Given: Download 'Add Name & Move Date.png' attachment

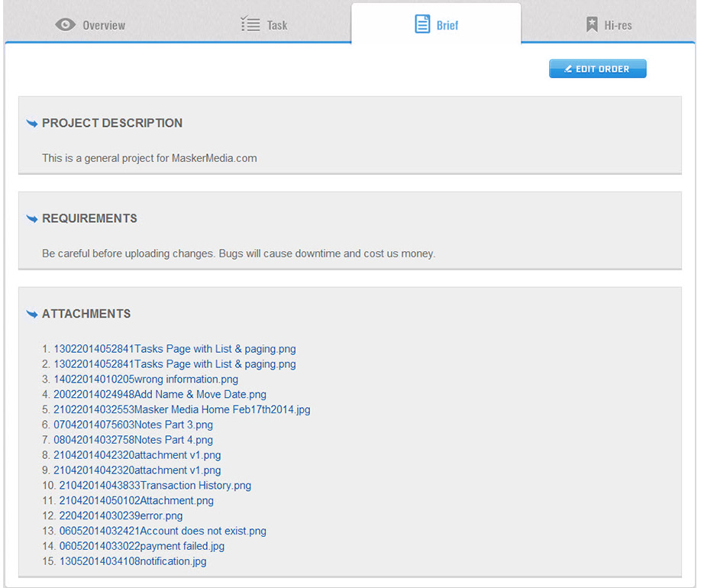Looking at the screenshot, I should (x=160, y=394).
